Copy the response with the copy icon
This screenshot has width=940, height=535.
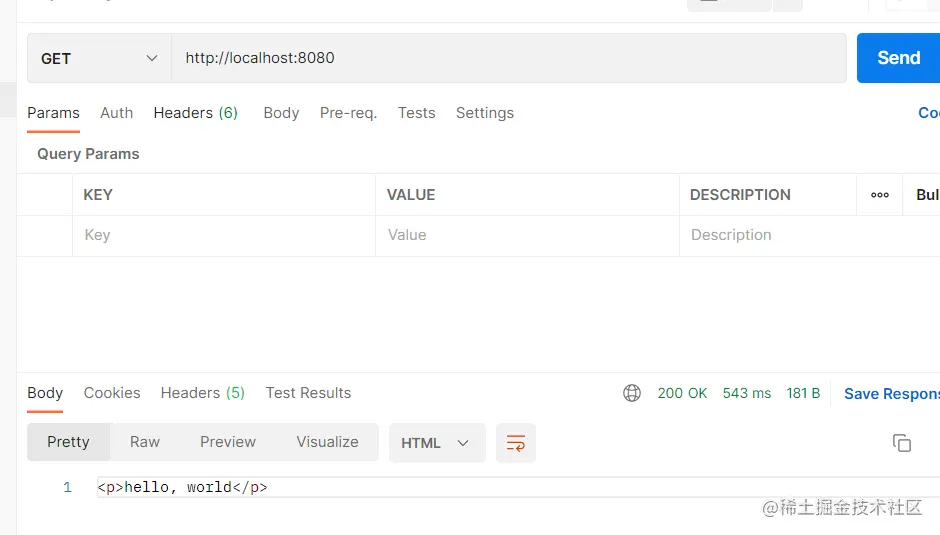(x=902, y=443)
